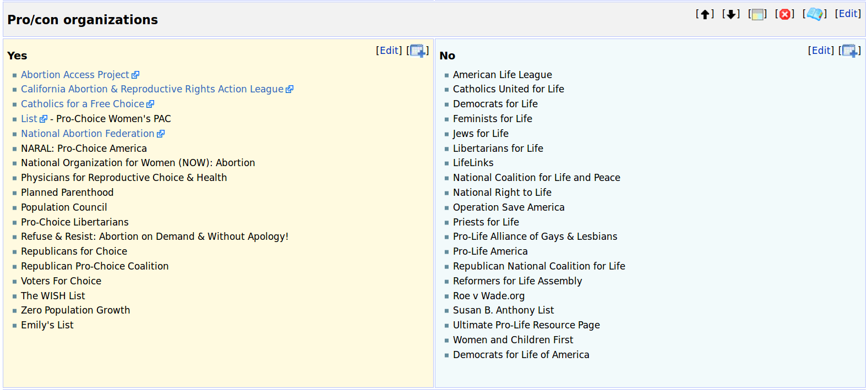Click 'Operation Save America' entry
Viewport: 868px width, 390px height.
tap(509, 207)
